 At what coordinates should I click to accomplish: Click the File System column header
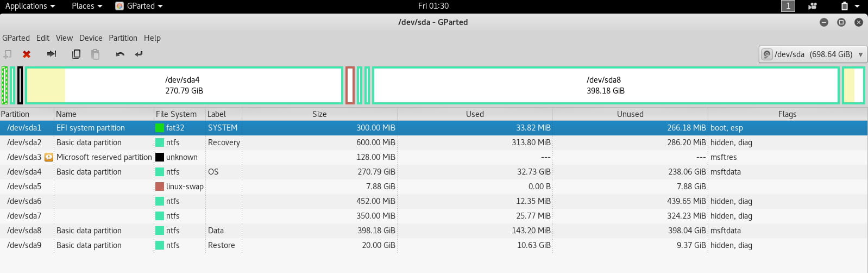pos(180,114)
